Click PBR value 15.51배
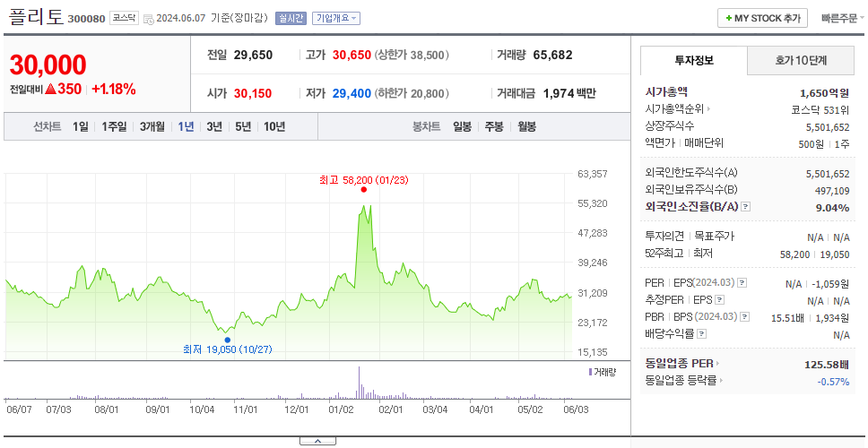Viewport: 868px width, 448px height. click(787, 317)
